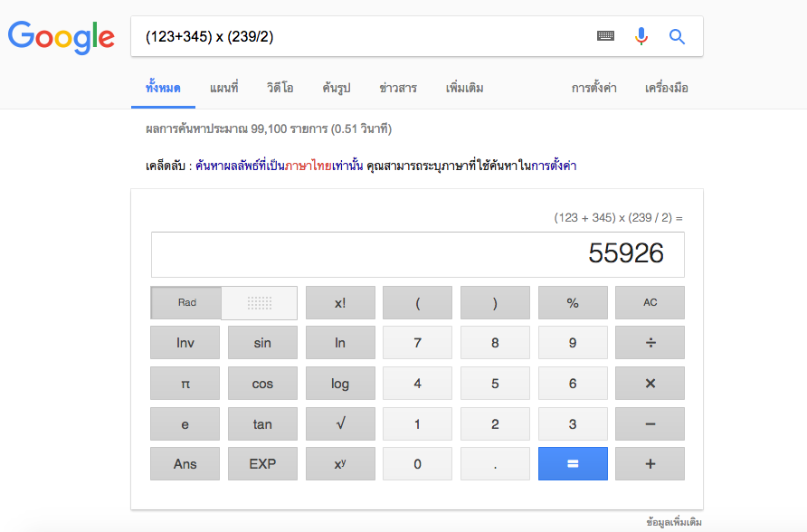Open the การตั้งค่า settings menu in the navigation bar
The width and height of the screenshot is (807, 532).
[593, 88]
